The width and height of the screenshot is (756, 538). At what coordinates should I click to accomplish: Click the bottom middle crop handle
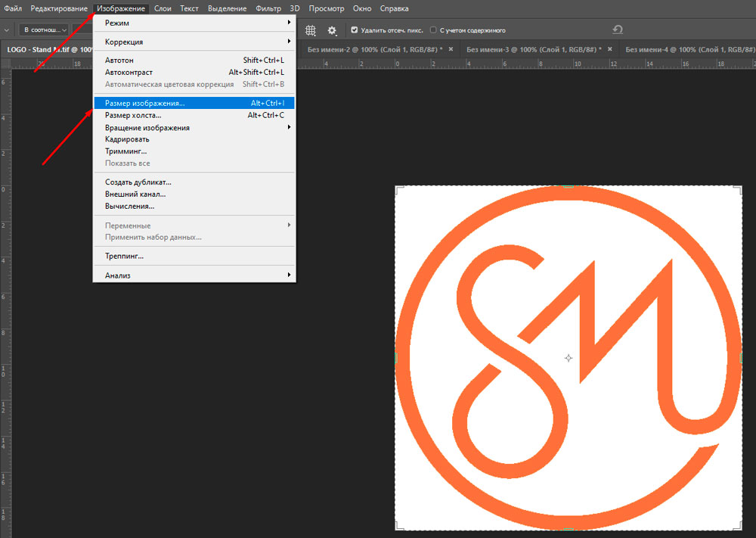tap(569, 530)
